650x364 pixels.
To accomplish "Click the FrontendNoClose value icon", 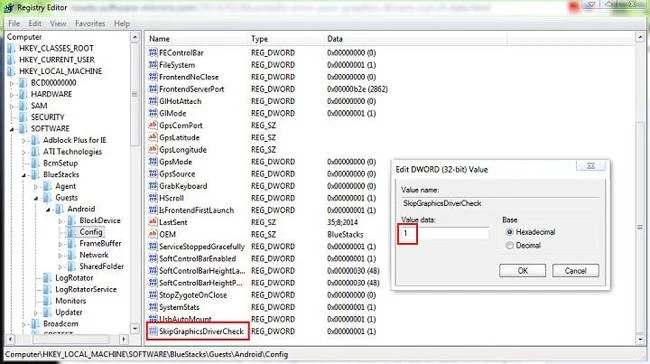I will (x=153, y=77).
